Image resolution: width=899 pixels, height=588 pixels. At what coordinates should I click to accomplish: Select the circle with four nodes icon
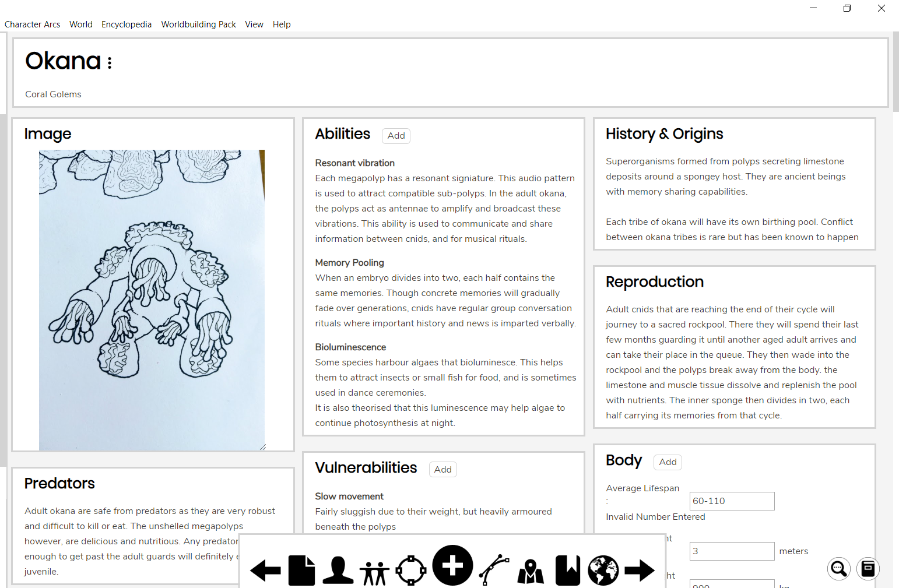coord(411,571)
